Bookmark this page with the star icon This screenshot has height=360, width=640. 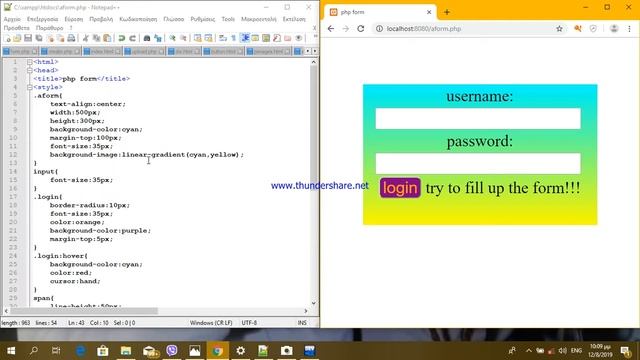tap(559, 29)
